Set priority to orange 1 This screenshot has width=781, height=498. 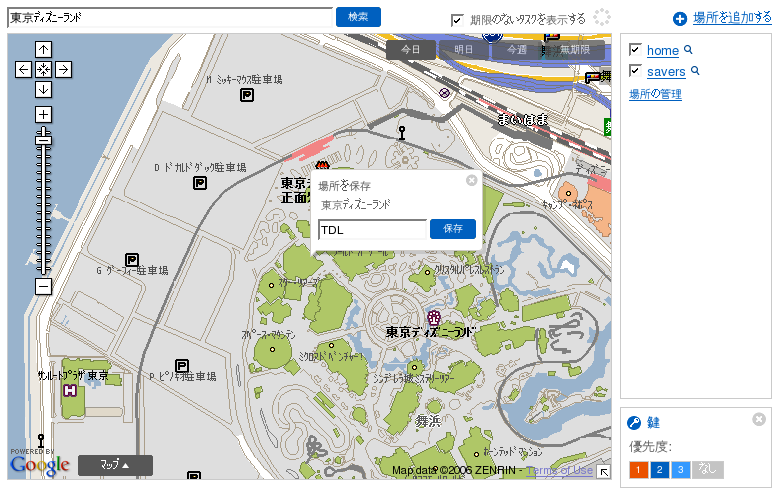pyautogui.click(x=639, y=470)
